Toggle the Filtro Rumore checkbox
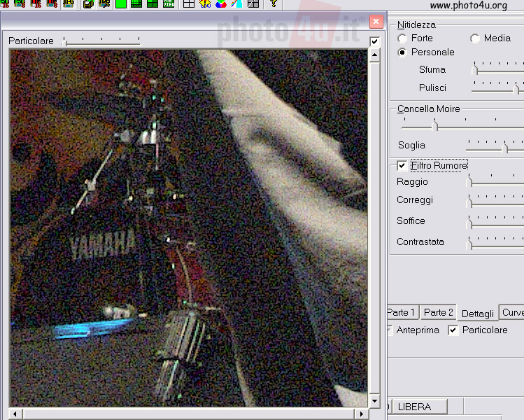 coord(402,165)
